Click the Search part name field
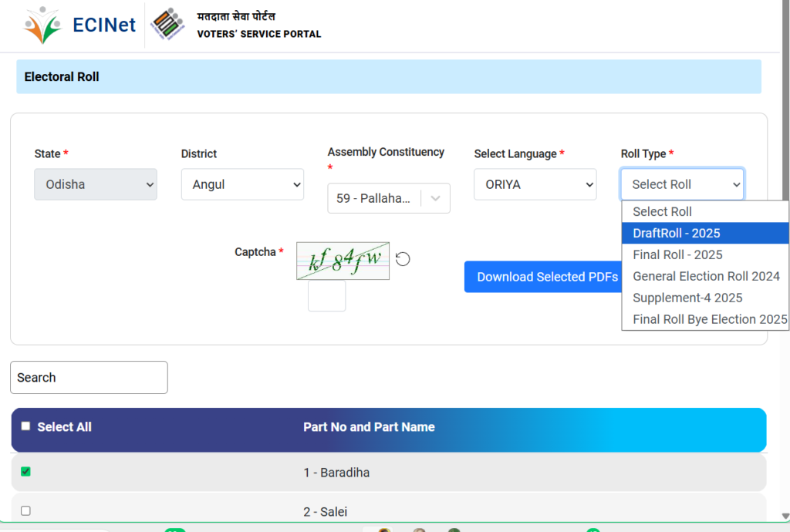Viewport: 790px width, 532px height. (x=89, y=377)
